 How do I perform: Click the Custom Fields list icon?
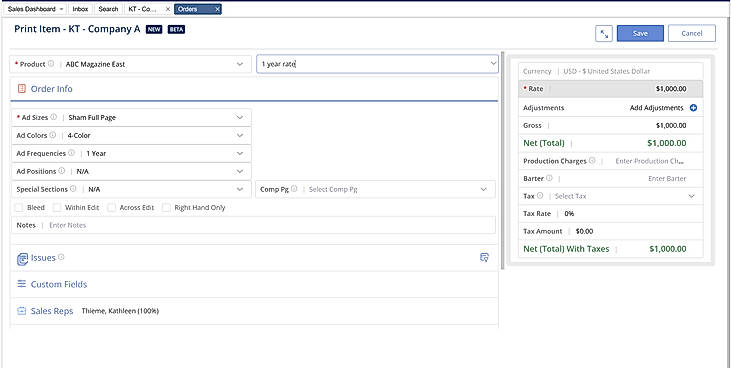21,284
